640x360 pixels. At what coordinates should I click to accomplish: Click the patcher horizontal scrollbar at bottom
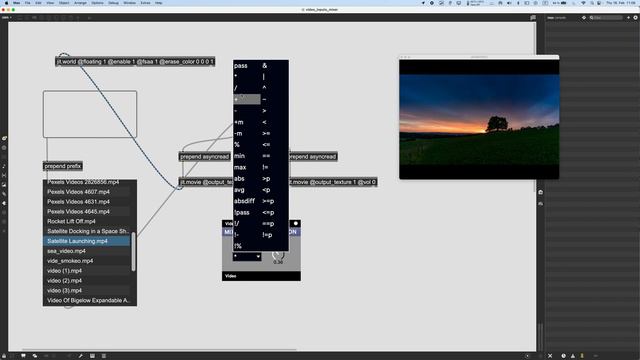(x=159, y=350)
